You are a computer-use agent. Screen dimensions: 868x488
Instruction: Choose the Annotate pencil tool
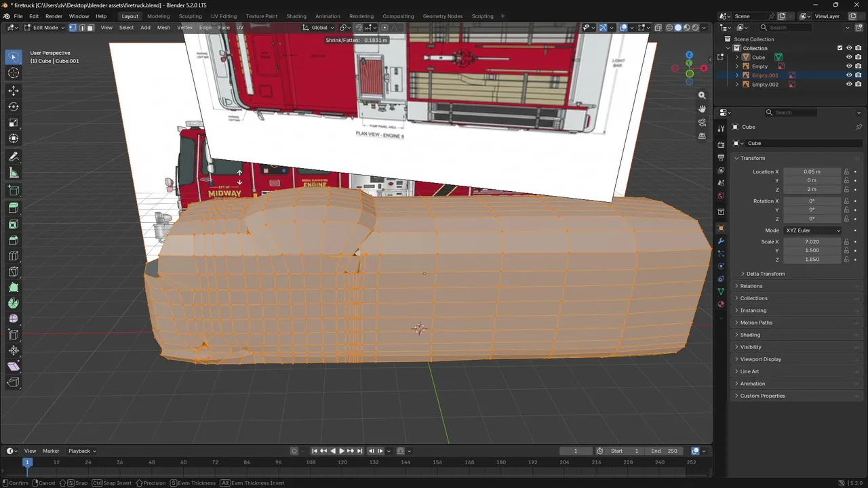point(14,157)
